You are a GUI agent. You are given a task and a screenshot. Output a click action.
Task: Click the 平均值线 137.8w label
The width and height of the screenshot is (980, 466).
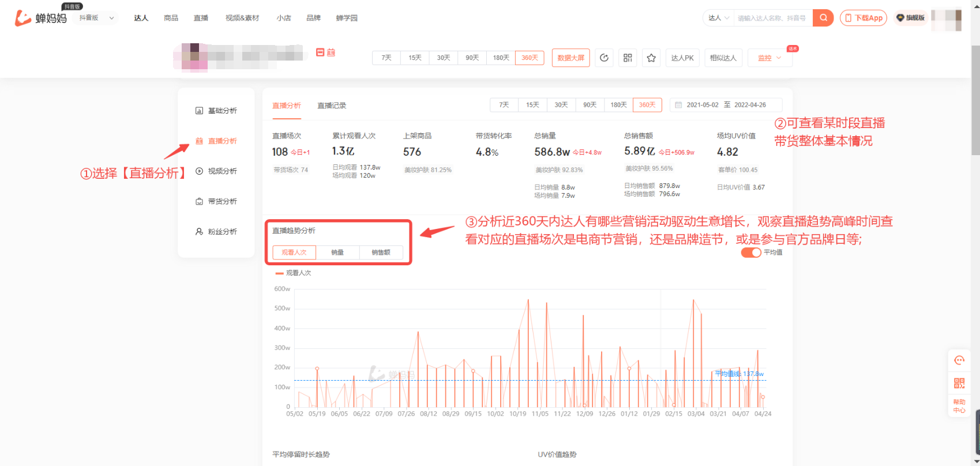739,374
